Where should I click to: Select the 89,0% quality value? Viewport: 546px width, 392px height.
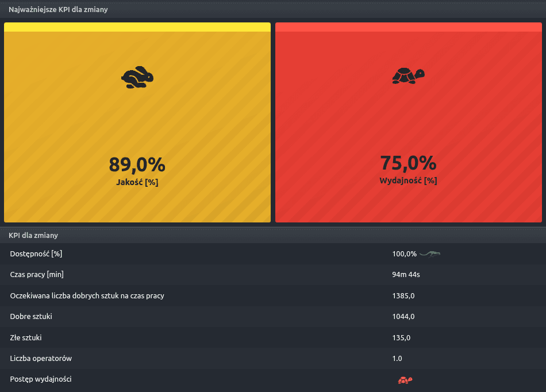tap(137, 165)
